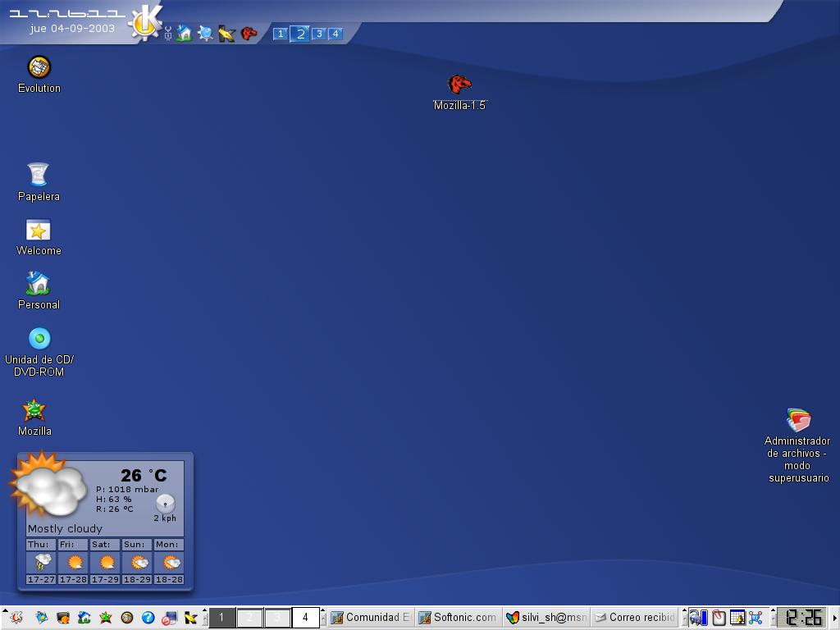This screenshot has height=630, width=840.
Task: Switch to desktop 1 in top pager
Action: [x=281, y=34]
